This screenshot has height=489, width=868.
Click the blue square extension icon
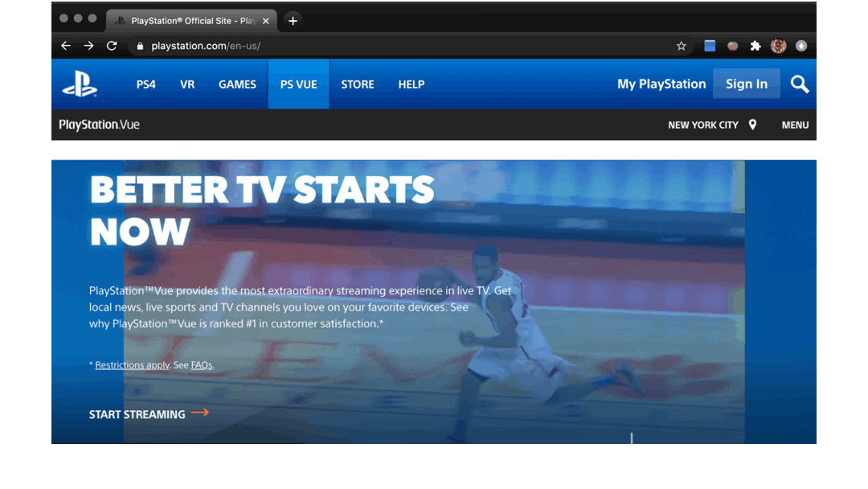click(x=709, y=46)
